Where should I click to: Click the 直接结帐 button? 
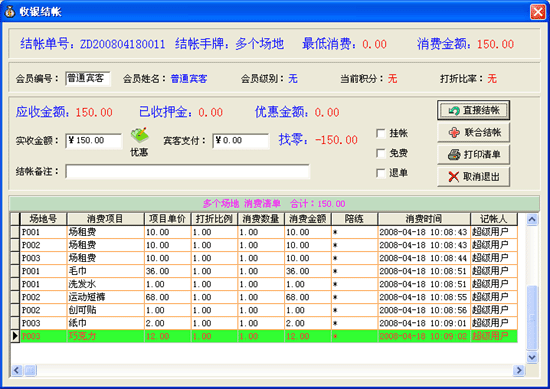(x=473, y=110)
